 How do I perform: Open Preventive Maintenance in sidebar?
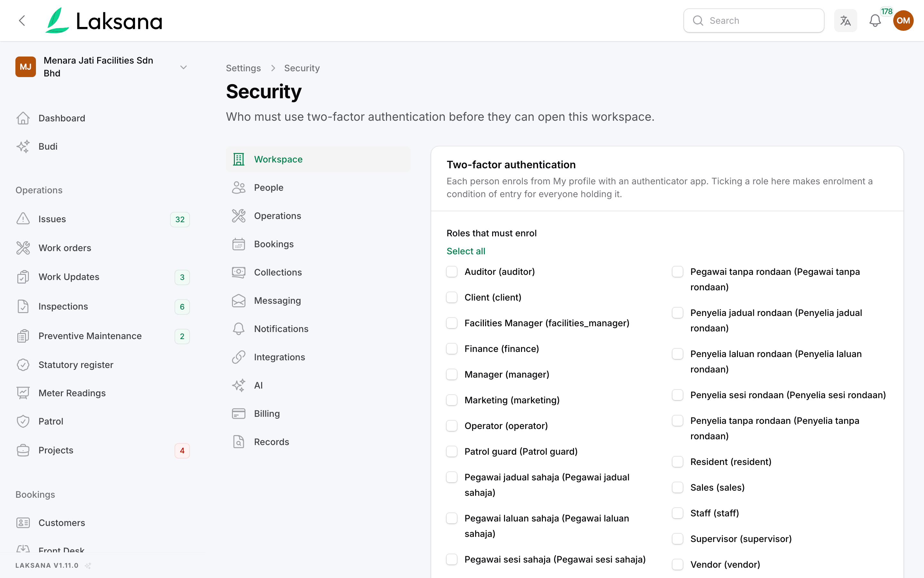point(102,336)
